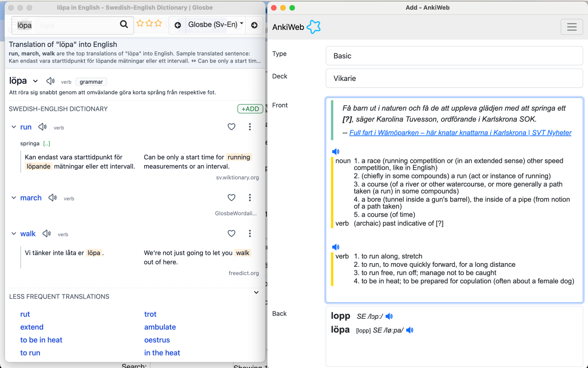
Task: Open the oestrus translation link
Action: click(x=157, y=340)
